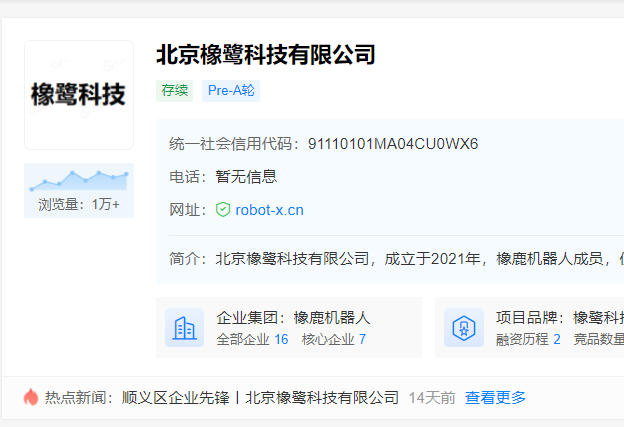Screen dimensions: 624x427
Task: Click the company title 北京橡鹭科技有限公司
Action: point(266,55)
